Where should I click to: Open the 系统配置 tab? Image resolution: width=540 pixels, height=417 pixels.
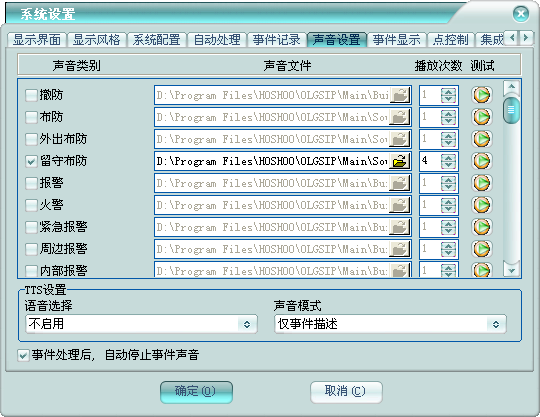(157, 40)
